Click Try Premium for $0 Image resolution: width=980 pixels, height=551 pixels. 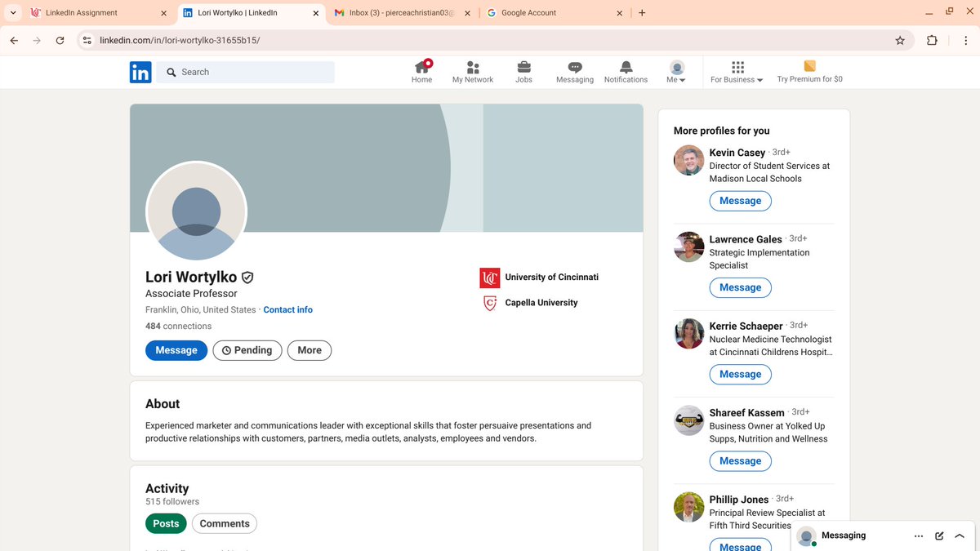[809, 72]
